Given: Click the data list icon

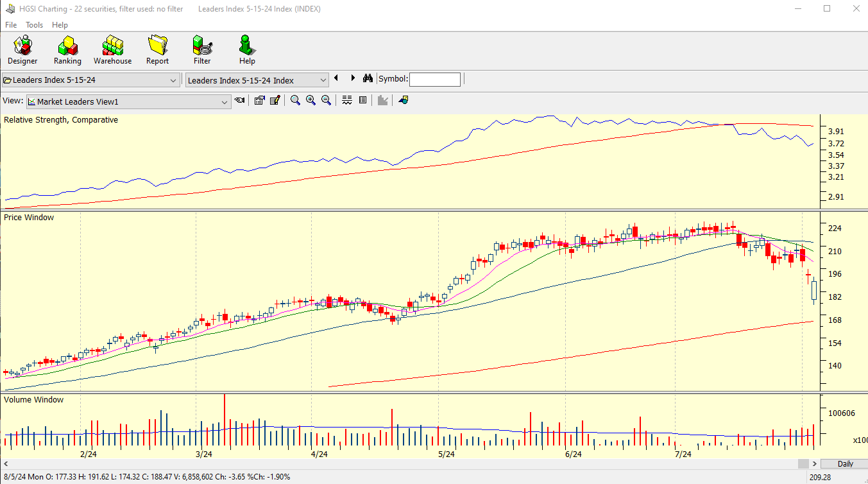Looking at the screenshot, I should click(362, 100).
